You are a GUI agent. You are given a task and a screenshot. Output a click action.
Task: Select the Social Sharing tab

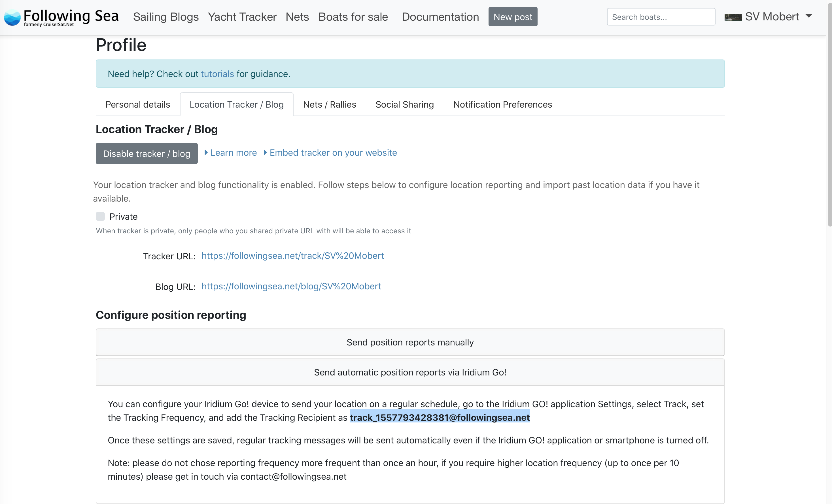[x=404, y=104]
